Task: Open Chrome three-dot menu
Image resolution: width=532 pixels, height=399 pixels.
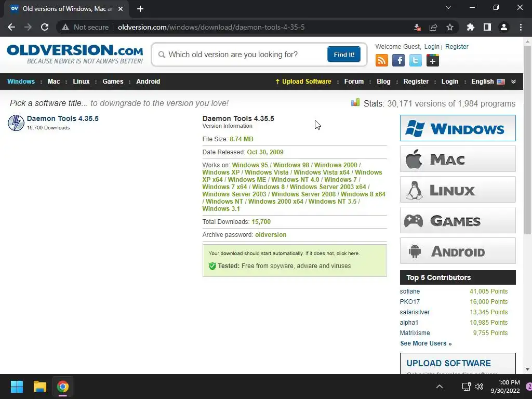Action: pos(521,27)
